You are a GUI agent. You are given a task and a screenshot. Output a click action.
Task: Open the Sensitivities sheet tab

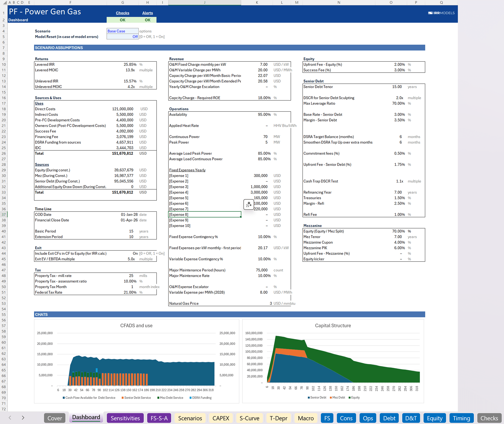(x=125, y=418)
